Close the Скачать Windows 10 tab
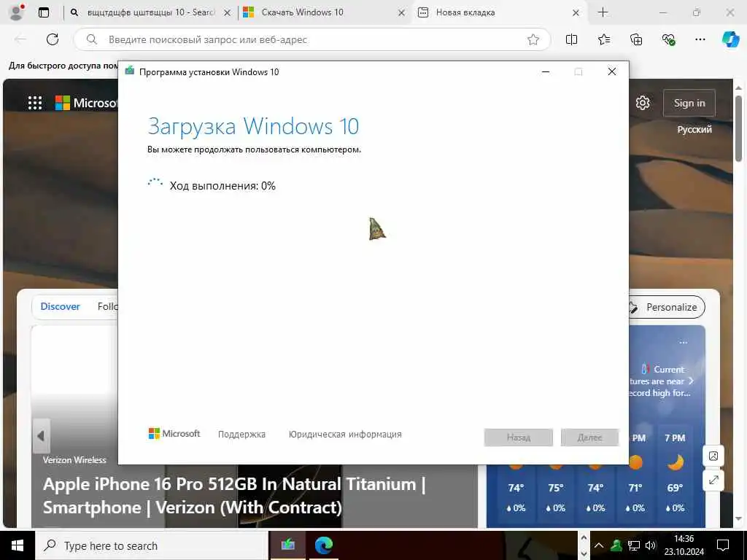The image size is (747, 560). click(402, 13)
